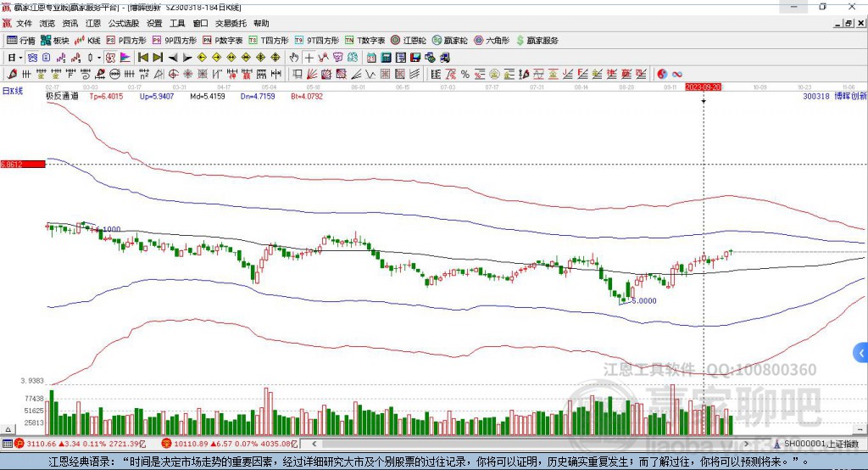The height and width of the screenshot is (470, 868).
Task: Open the 六角形 hexagon tool
Action: click(x=492, y=41)
